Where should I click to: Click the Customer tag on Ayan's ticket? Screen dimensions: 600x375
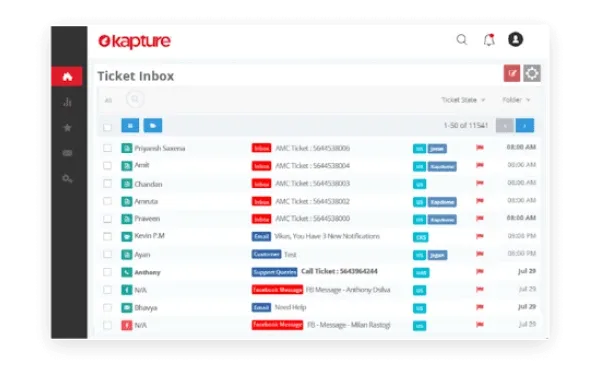pyautogui.click(x=266, y=254)
